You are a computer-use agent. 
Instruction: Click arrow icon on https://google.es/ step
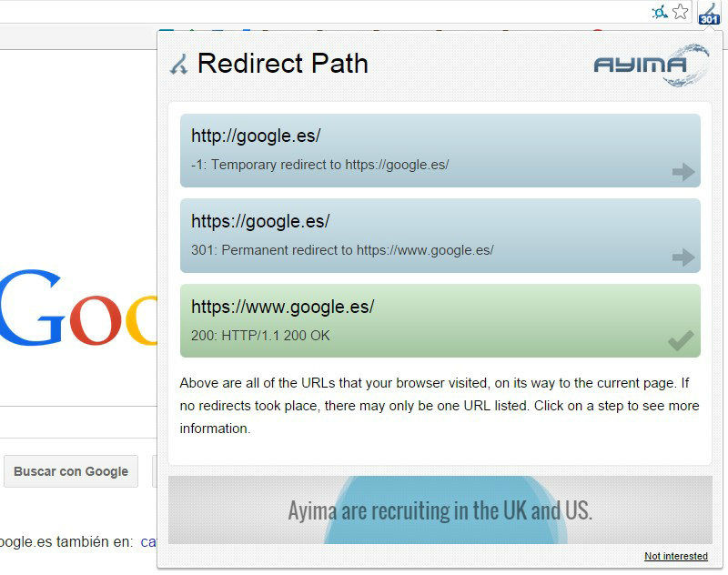683,257
